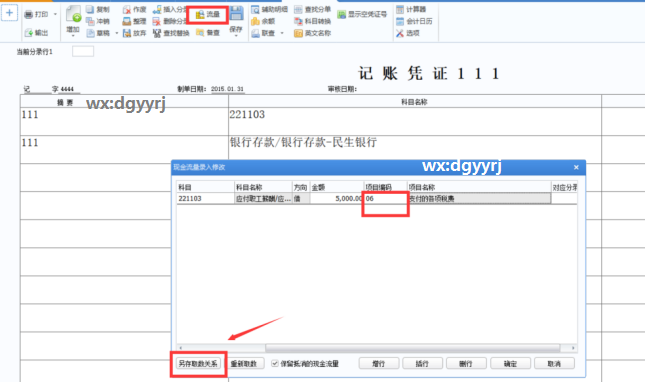Image resolution: width=645 pixels, height=383 pixels.
Task: Click the 查找替换 (Find and replace) icon
Action: (x=157, y=33)
